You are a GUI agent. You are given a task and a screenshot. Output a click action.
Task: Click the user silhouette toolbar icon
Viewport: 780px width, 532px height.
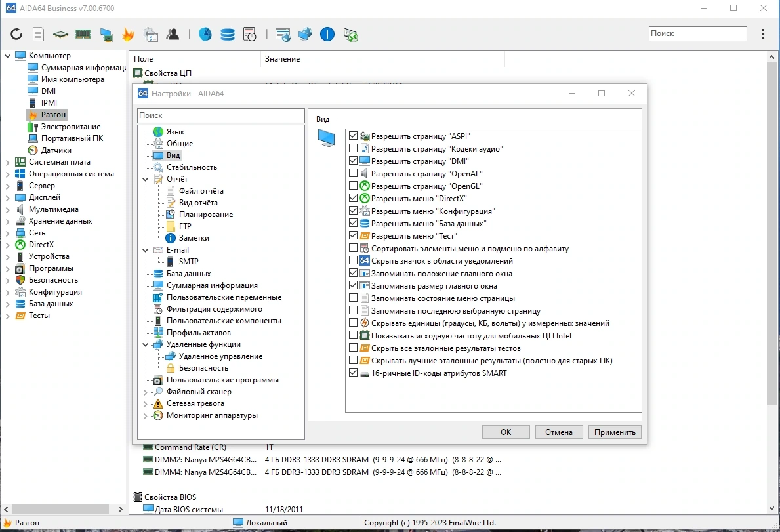pyautogui.click(x=173, y=34)
